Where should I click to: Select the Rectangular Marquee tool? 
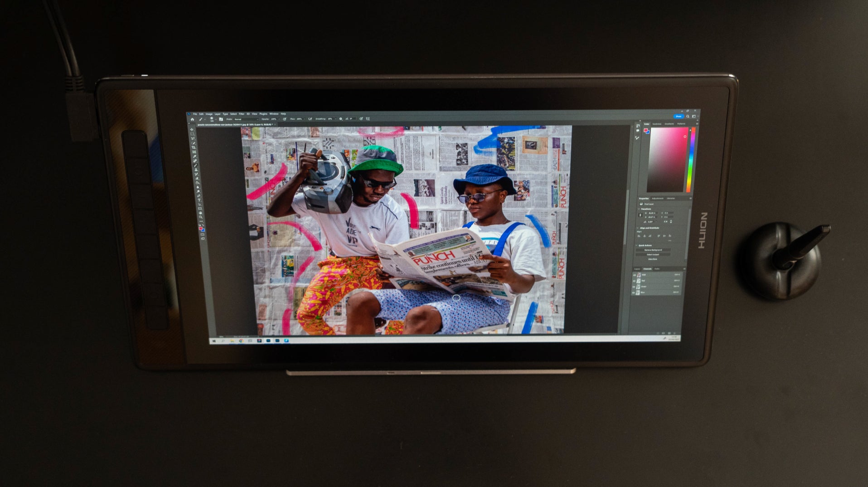point(193,134)
